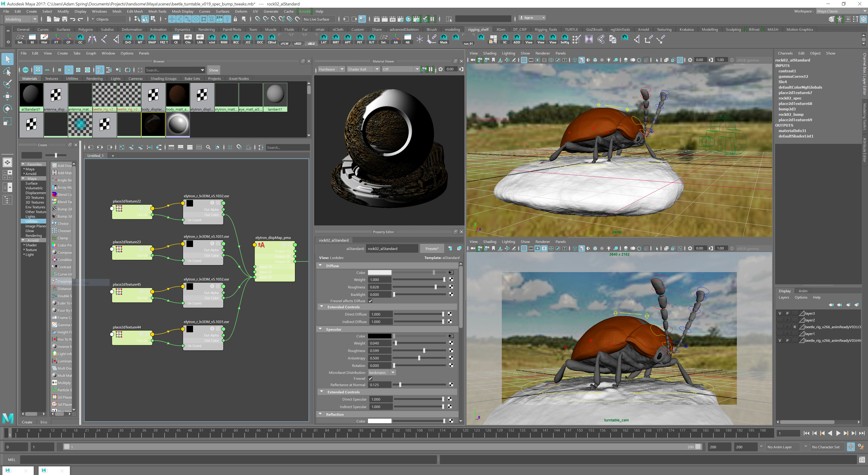Image resolution: width=868 pixels, height=475 pixels.
Task: Activate the Move tool in toolbox
Action: (x=7, y=96)
